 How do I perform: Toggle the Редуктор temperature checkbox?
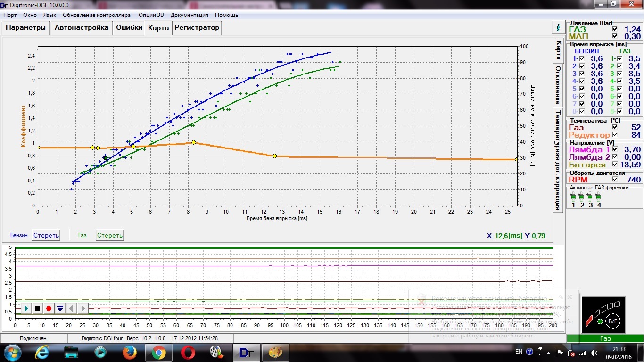(614, 135)
